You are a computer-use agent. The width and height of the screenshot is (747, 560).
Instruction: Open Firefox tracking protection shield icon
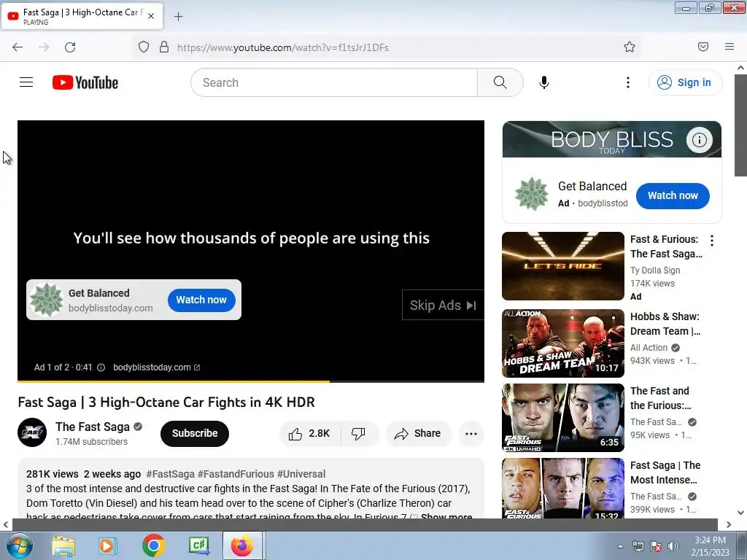click(144, 47)
